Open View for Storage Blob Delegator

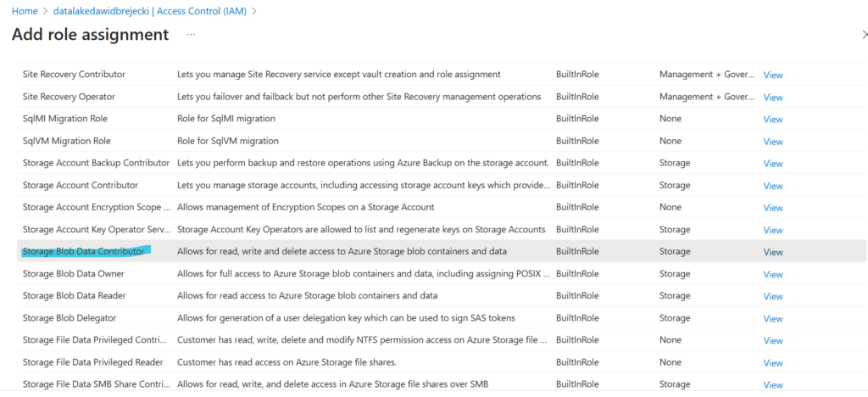[773, 318]
